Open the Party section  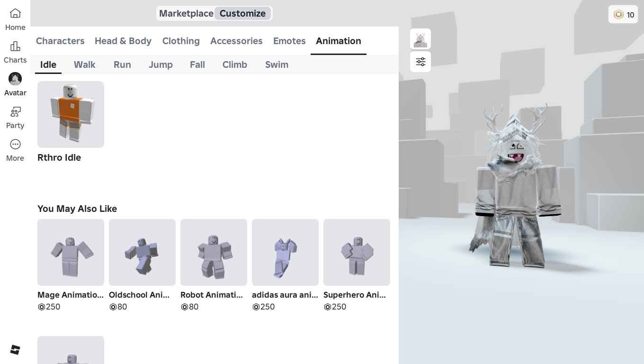(x=15, y=116)
